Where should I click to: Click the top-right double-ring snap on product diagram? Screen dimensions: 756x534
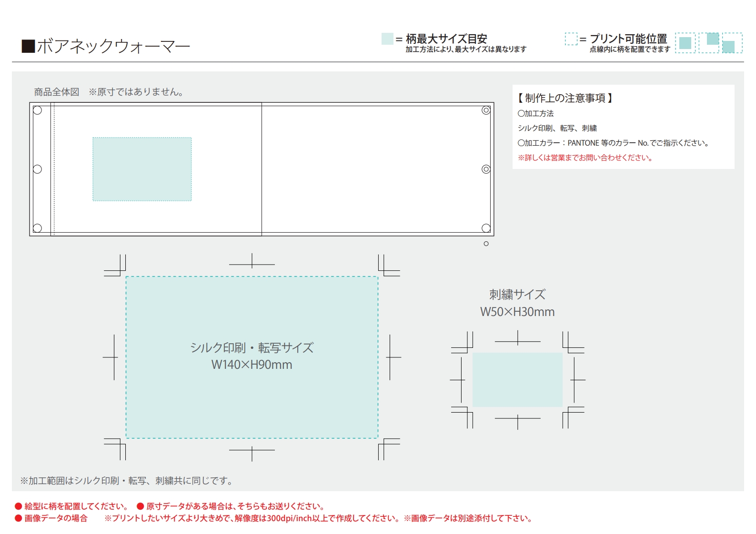point(486,110)
